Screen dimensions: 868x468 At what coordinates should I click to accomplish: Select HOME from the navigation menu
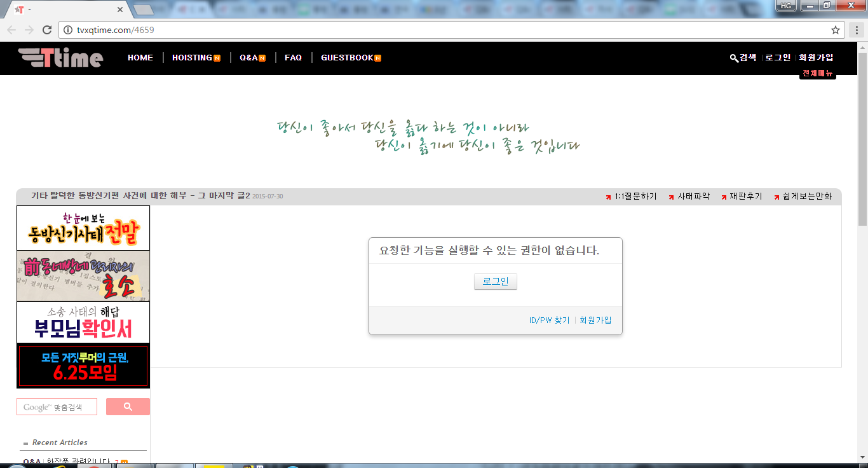[x=140, y=57]
